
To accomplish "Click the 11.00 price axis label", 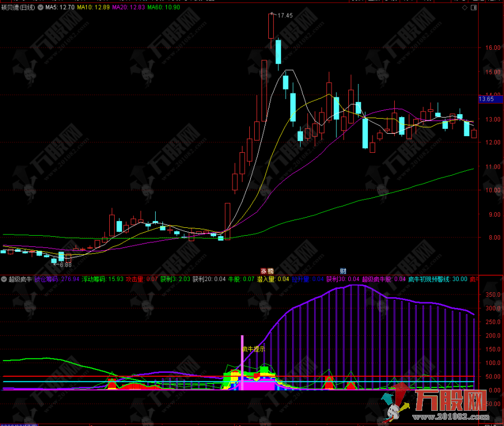I will tap(493, 167).
